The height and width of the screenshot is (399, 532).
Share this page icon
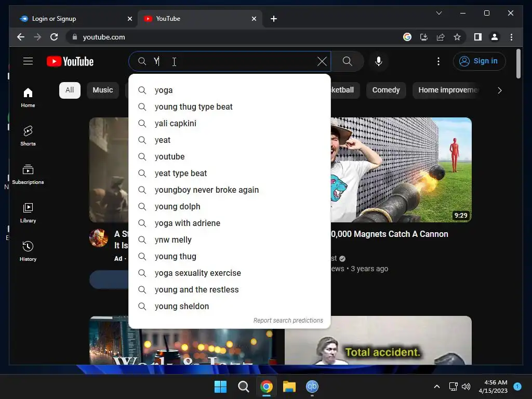click(441, 37)
